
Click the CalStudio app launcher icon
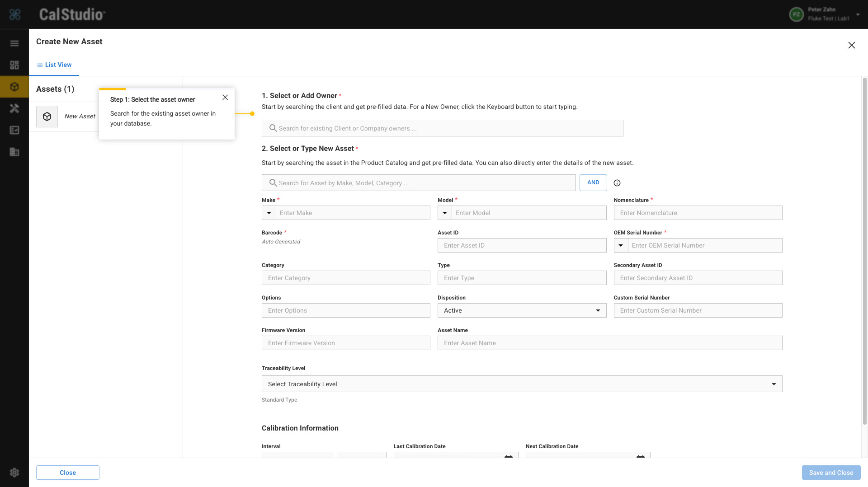pos(15,14)
